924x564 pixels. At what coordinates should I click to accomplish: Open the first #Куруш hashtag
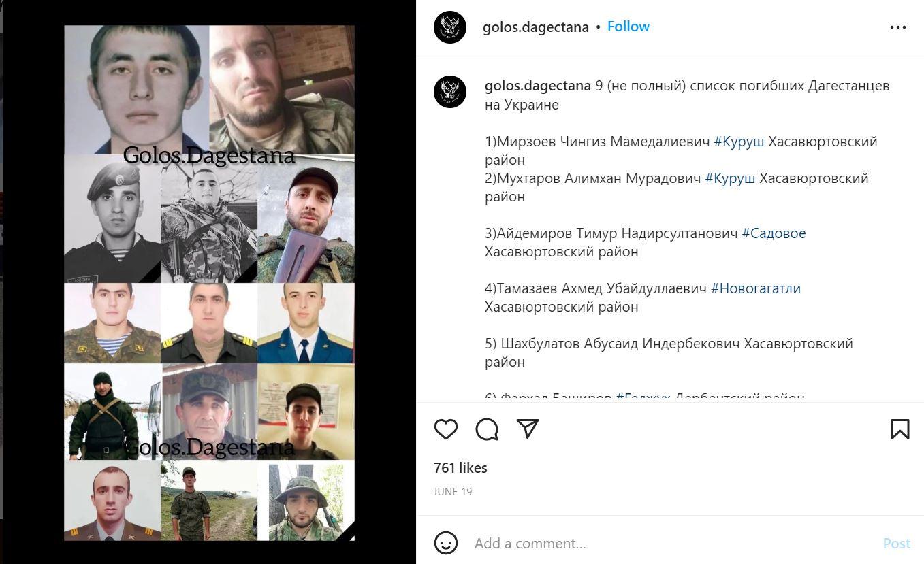click(x=739, y=142)
